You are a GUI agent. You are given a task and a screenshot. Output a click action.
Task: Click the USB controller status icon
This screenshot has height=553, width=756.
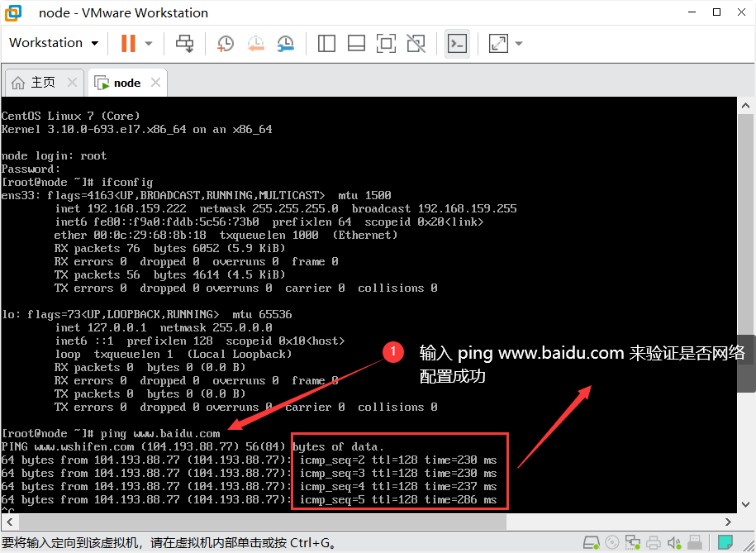(695, 543)
